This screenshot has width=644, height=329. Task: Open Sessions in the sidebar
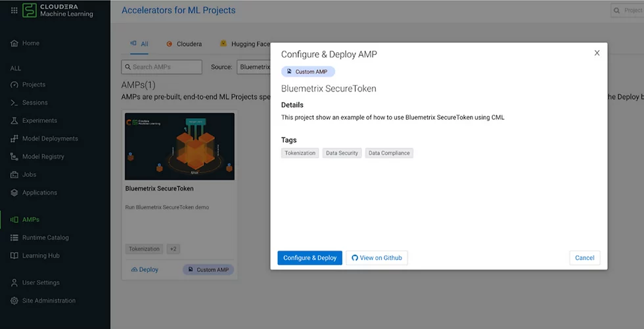tap(34, 103)
